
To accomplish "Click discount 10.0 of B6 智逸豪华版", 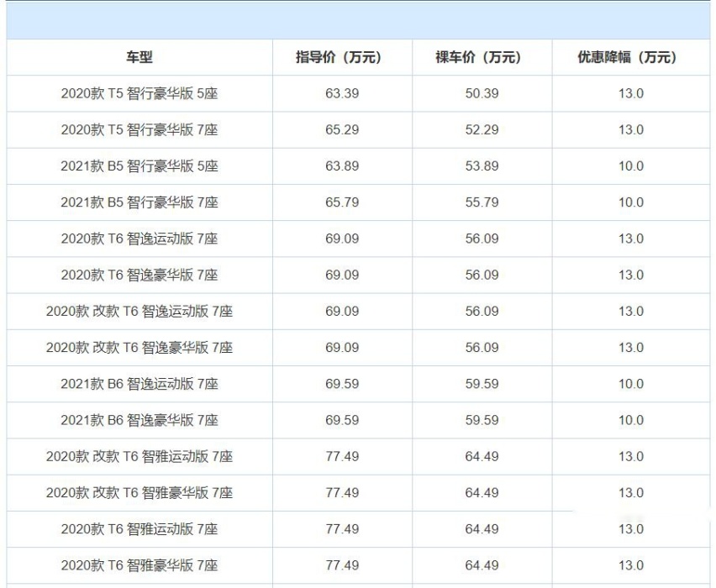I will 631,420.
